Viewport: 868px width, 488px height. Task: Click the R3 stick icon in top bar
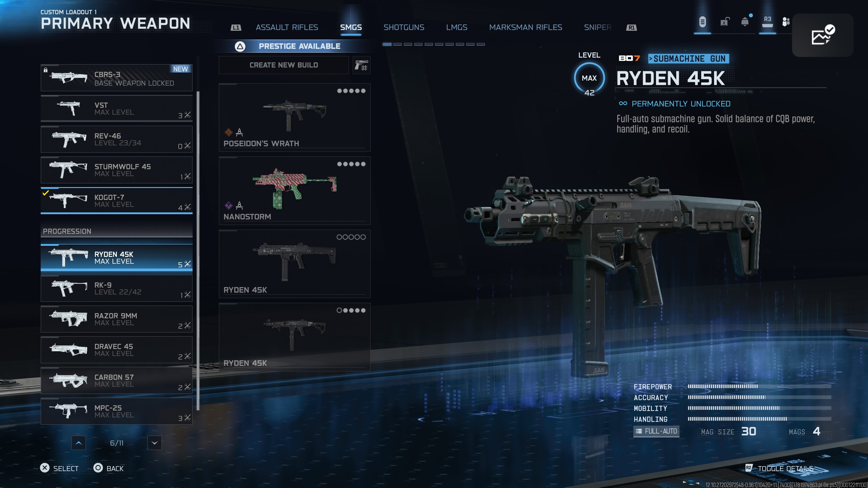(x=767, y=22)
